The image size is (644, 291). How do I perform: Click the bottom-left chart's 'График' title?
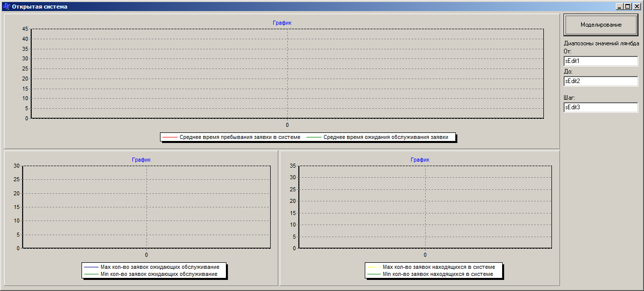click(x=141, y=160)
